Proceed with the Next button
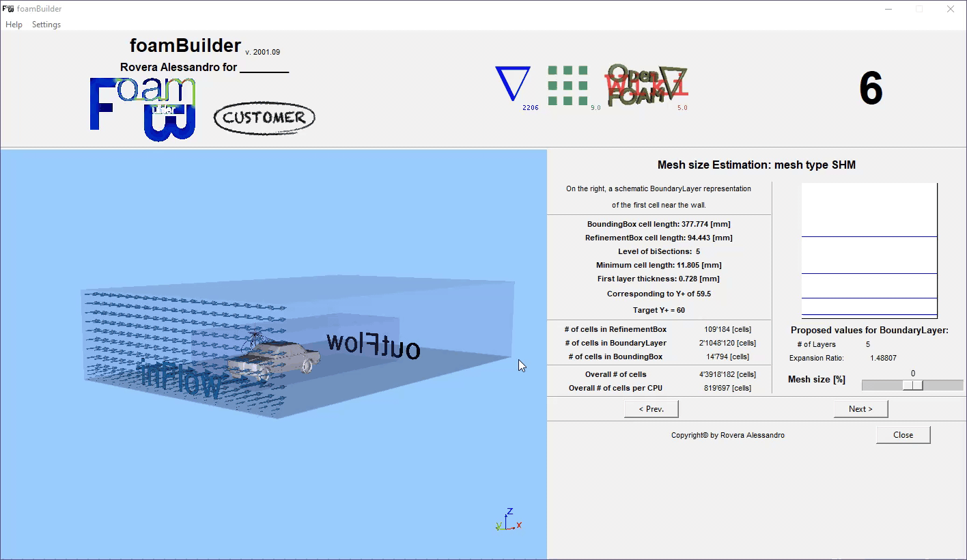 point(861,409)
